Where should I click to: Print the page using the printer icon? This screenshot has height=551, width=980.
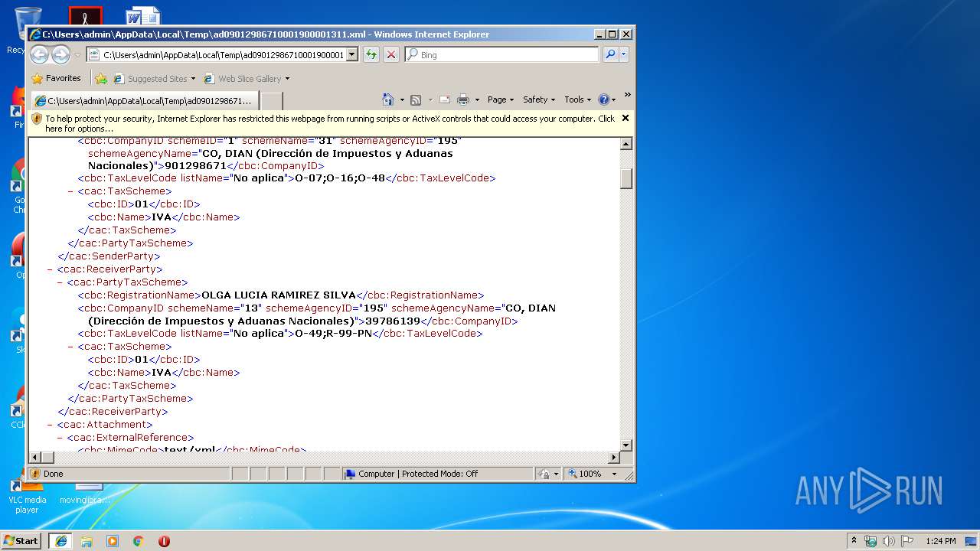[x=463, y=99]
